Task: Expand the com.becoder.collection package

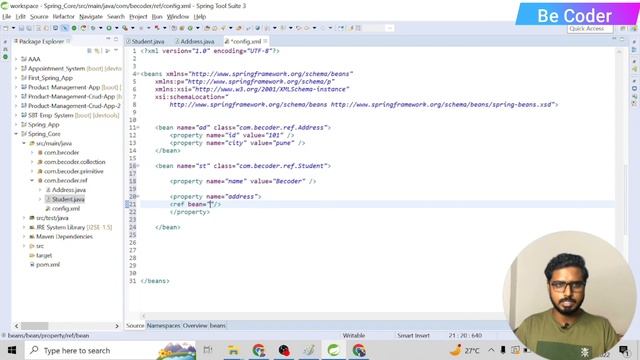Action: pyautogui.click(x=32, y=162)
